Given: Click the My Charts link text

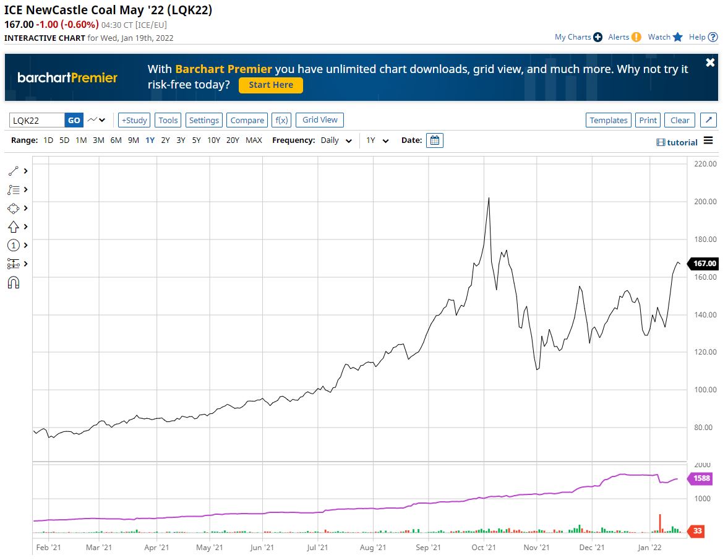Looking at the screenshot, I should pos(573,37).
